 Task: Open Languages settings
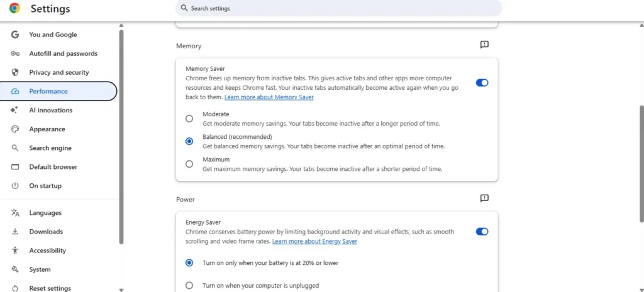[45, 212]
